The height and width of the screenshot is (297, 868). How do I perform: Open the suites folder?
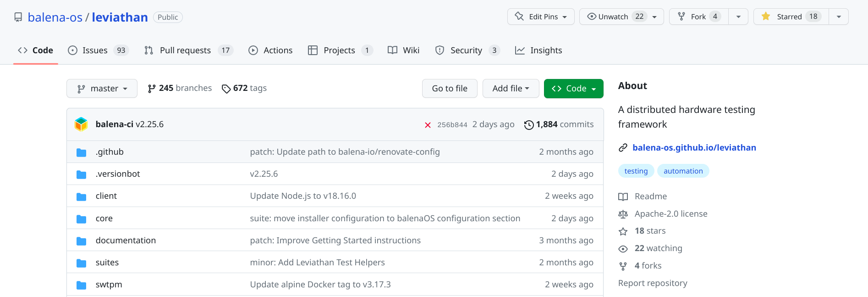(107, 263)
